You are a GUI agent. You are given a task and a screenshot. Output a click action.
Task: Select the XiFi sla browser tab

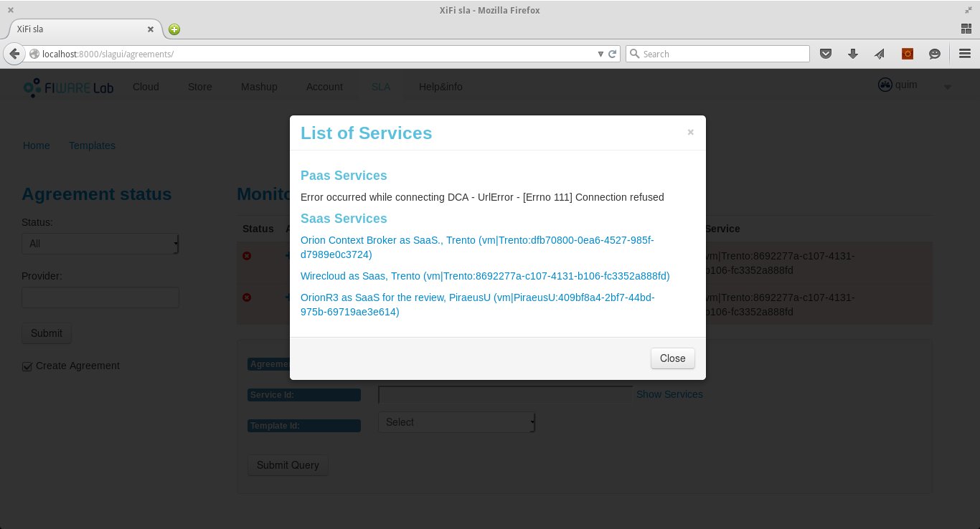click(x=85, y=29)
